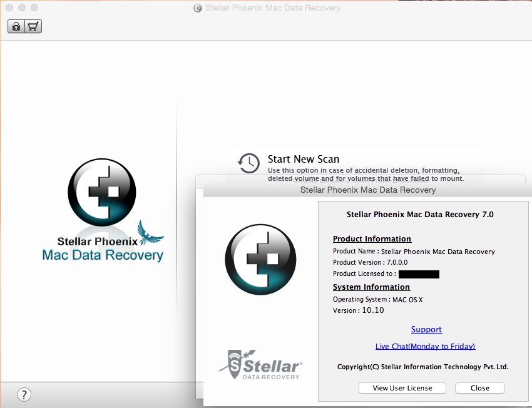Click the Start New Scan clock icon
Viewport: 532px width, 408px height.
pyautogui.click(x=248, y=163)
